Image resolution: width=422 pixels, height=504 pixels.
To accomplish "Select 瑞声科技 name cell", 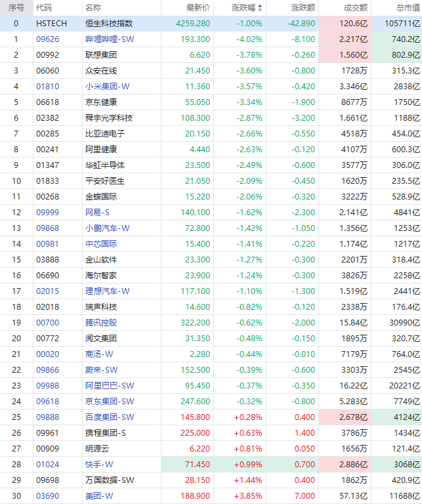I will [x=101, y=307].
